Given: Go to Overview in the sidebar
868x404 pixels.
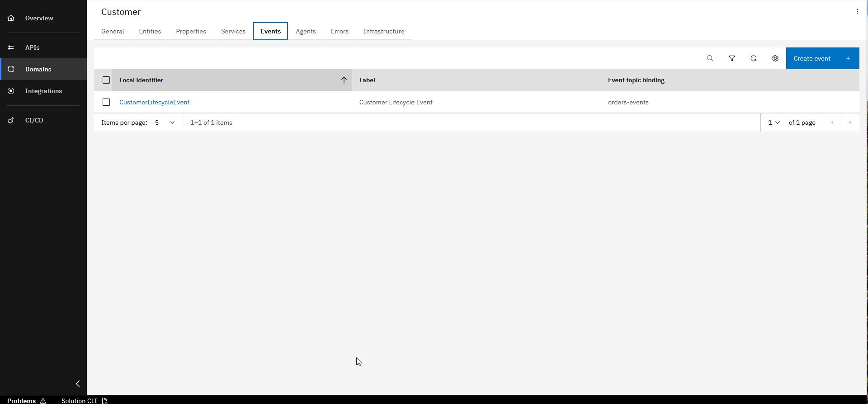Looking at the screenshot, I should (39, 18).
